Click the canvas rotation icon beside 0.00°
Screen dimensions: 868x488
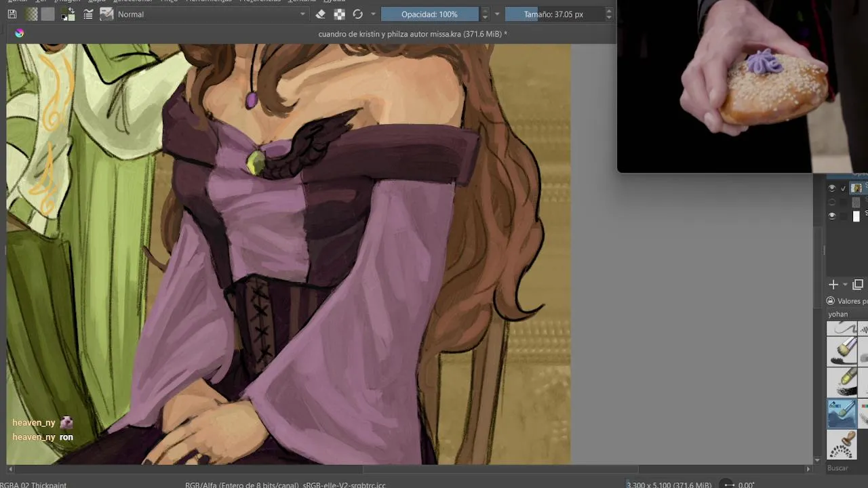pyautogui.click(x=728, y=485)
